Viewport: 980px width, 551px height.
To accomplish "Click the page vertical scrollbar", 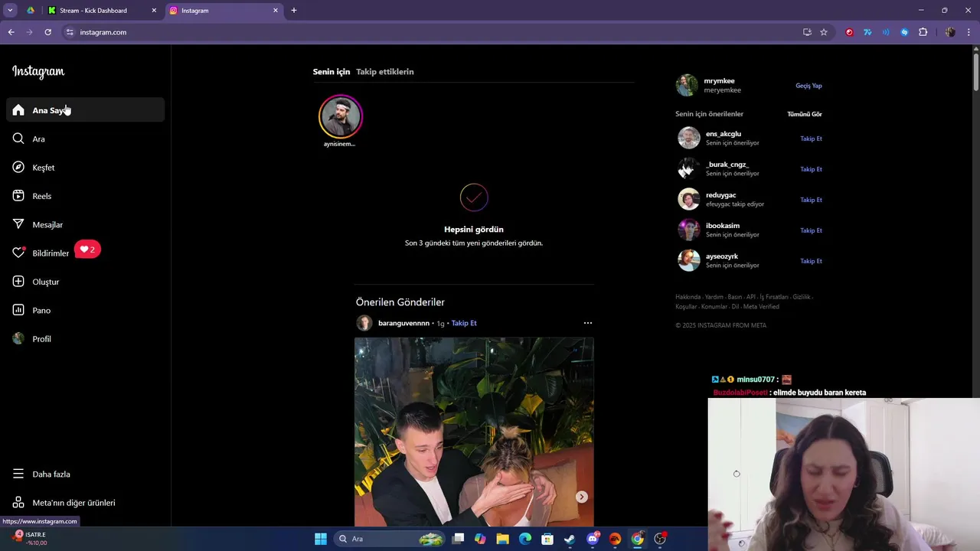I will [x=975, y=73].
